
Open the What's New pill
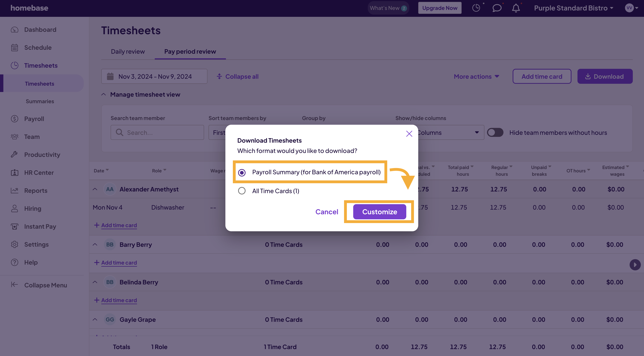point(388,8)
